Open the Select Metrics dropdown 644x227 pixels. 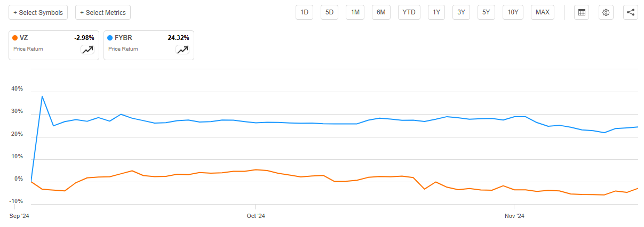(103, 12)
